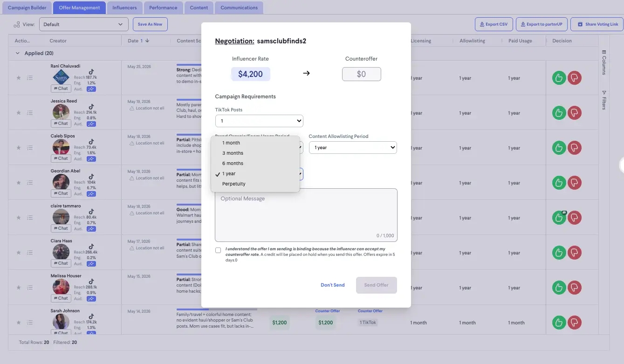Switch to Campaign Builder tab
Image resolution: width=624 pixels, height=364 pixels.
(x=27, y=7)
